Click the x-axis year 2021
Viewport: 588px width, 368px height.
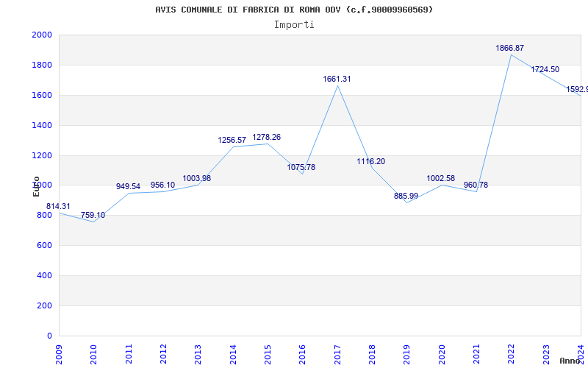(476, 355)
